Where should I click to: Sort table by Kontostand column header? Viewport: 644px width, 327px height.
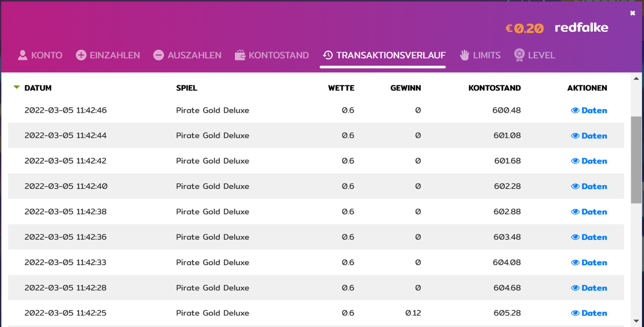[x=494, y=88]
